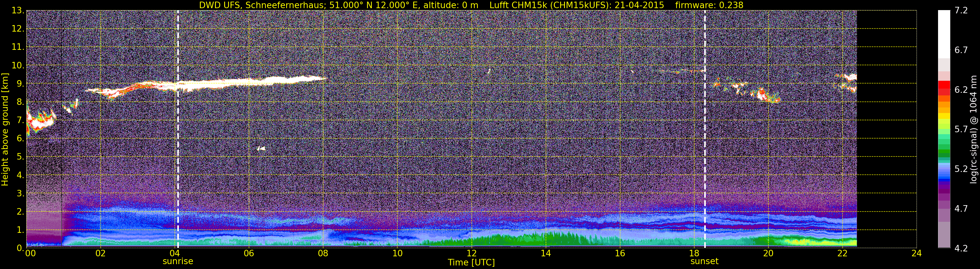Click the "20" time axis tick label
980x269 pixels.
pos(768,254)
